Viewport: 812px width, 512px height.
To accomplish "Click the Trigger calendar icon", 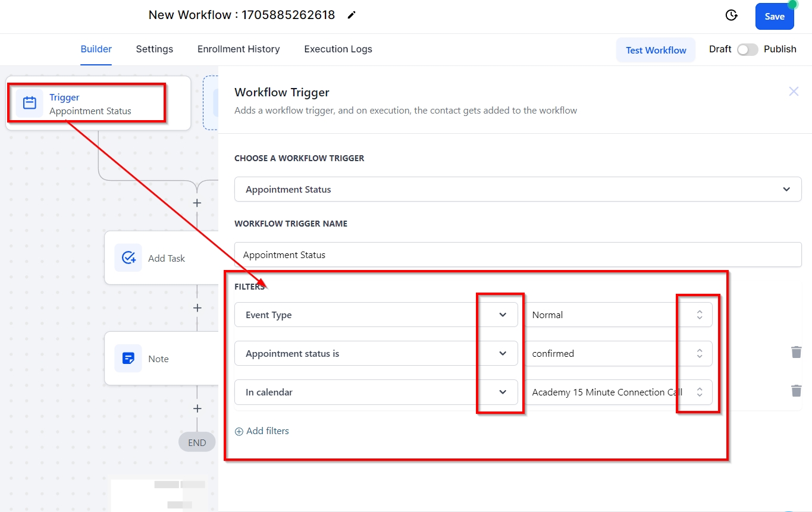I will click(29, 103).
